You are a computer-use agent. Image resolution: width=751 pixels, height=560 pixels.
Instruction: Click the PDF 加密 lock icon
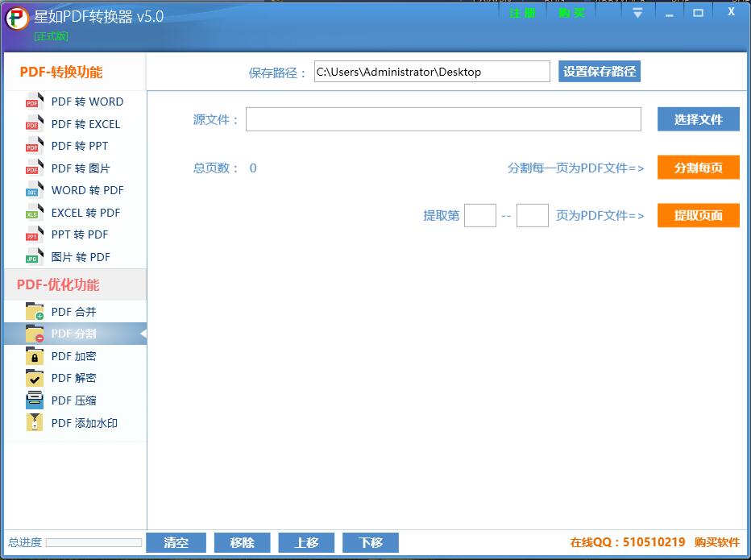point(35,356)
